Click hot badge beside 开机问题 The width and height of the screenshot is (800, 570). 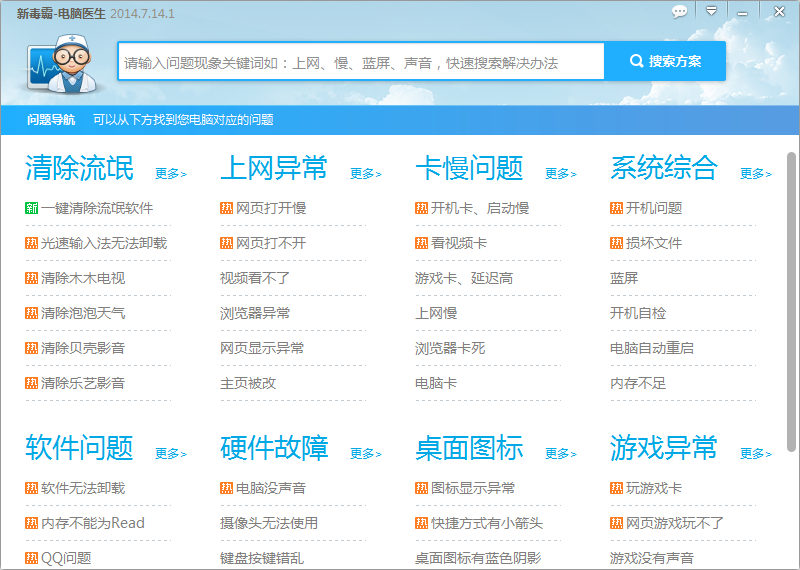(x=617, y=208)
